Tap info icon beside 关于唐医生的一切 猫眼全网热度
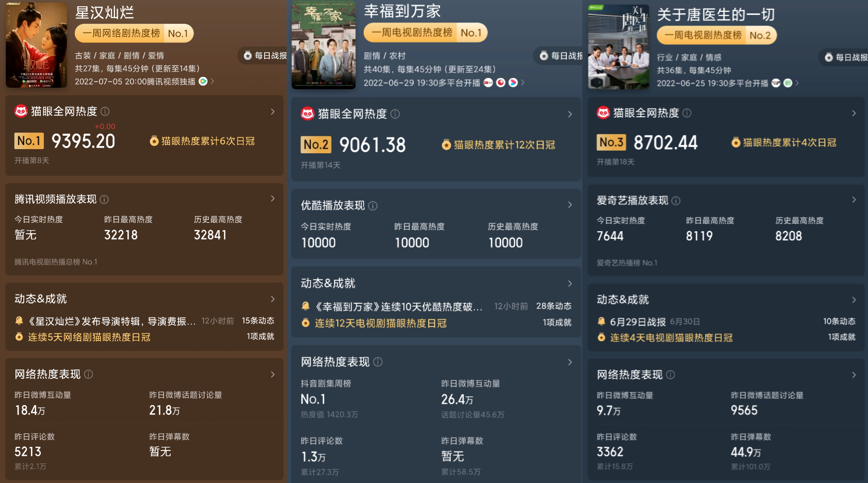868x483 pixels. pos(687,113)
